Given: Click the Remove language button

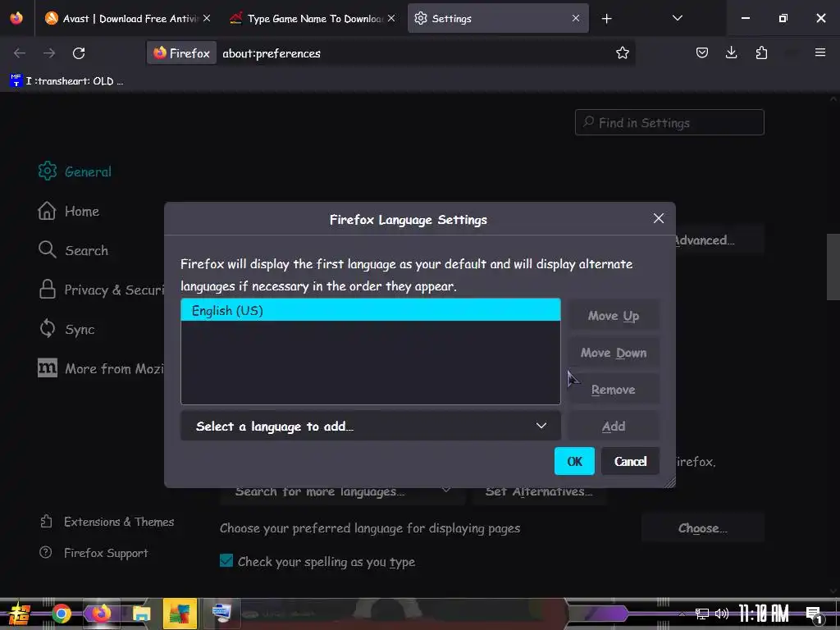Looking at the screenshot, I should click(x=614, y=390).
